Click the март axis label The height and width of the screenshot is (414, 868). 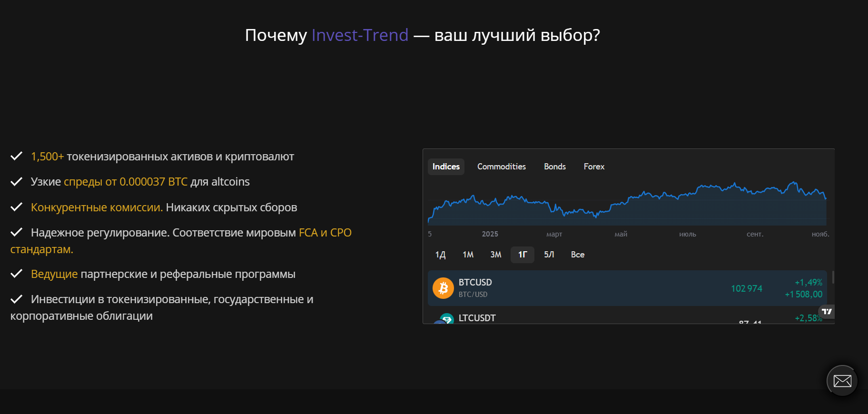pos(554,234)
